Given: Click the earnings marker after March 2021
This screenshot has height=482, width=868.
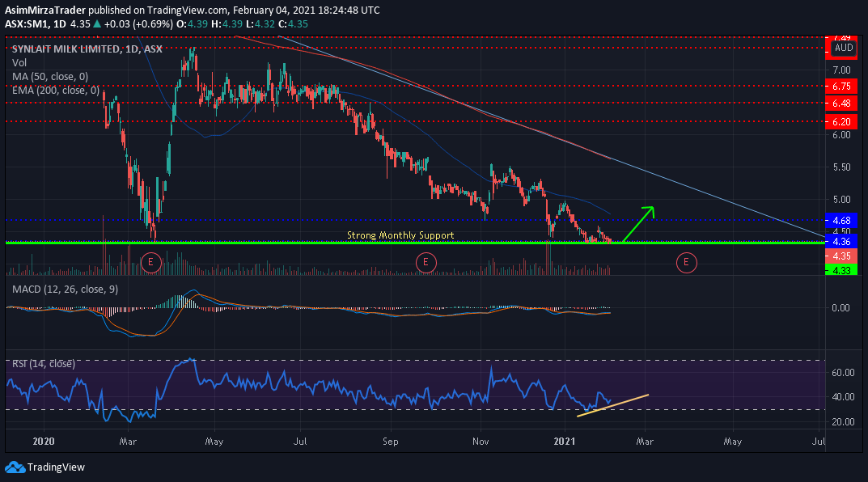Looking at the screenshot, I should pos(686,262).
